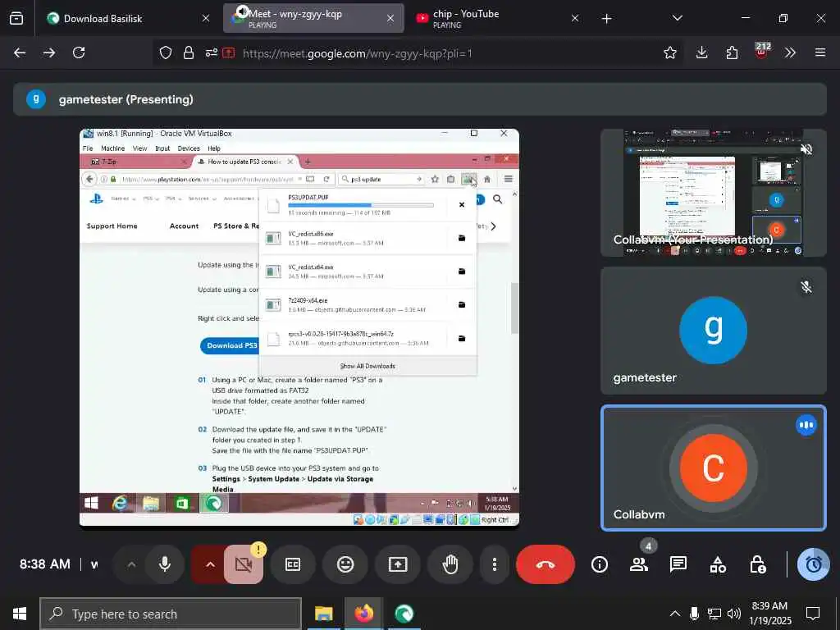Open the chat with everyone panel
This screenshot has width=840, height=630.
678,564
